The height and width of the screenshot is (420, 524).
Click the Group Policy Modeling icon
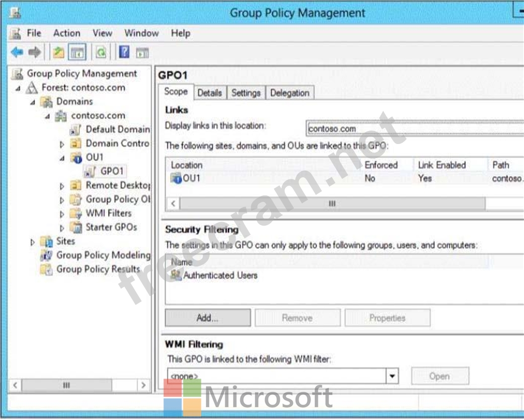tap(46, 255)
